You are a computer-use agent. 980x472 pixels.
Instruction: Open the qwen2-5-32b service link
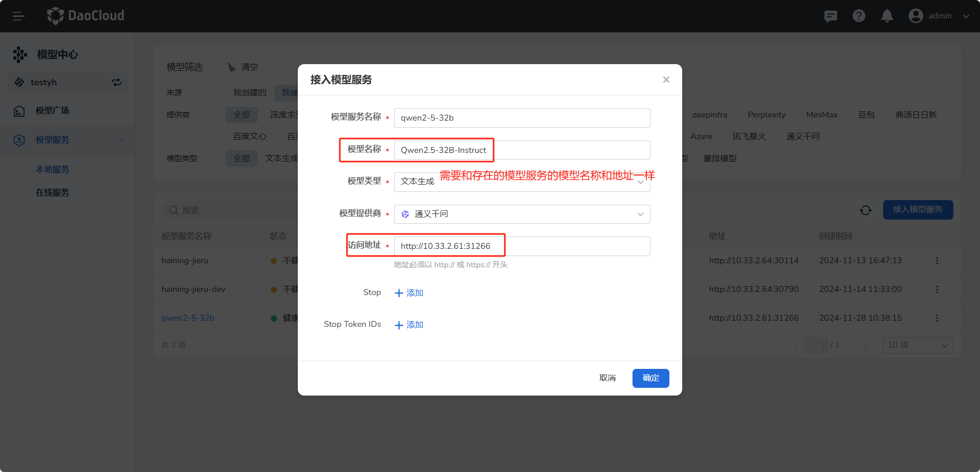(188, 318)
